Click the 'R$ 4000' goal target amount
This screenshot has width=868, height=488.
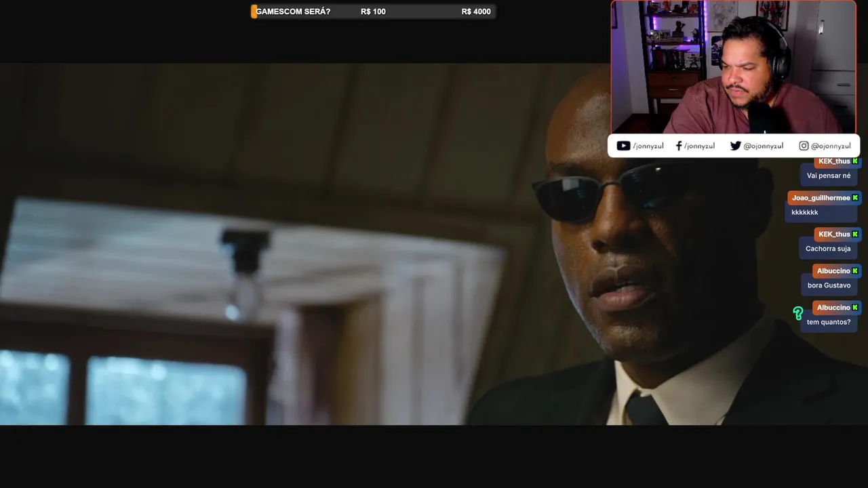tap(476, 12)
